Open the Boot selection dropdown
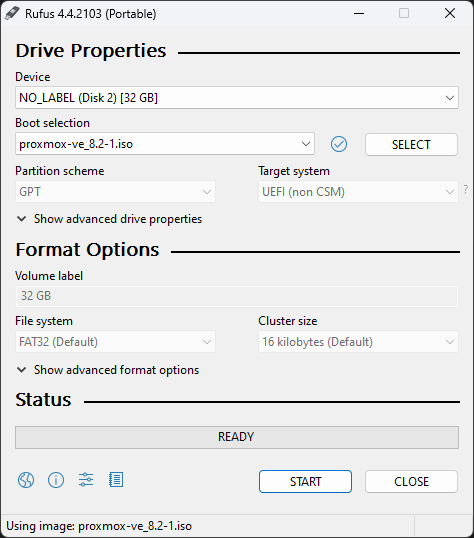474x538 pixels. pyautogui.click(x=165, y=144)
